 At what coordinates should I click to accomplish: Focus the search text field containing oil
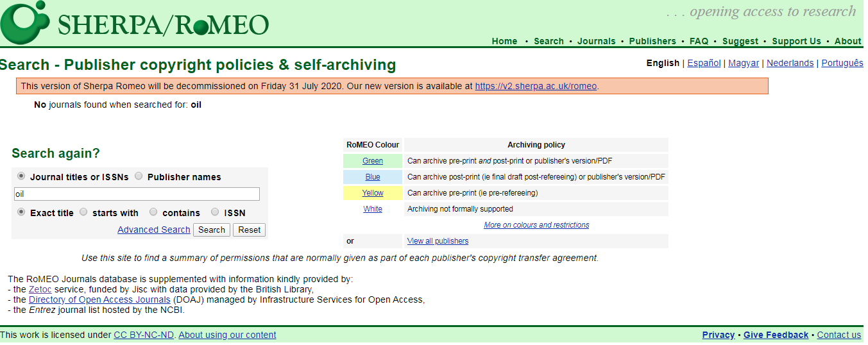click(137, 194)
